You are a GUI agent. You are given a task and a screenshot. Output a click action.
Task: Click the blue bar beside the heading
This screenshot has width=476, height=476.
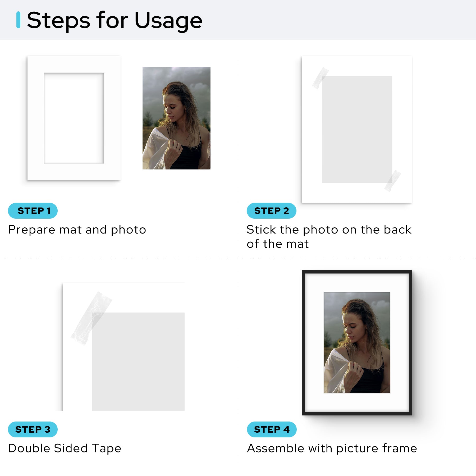point(18,20)
